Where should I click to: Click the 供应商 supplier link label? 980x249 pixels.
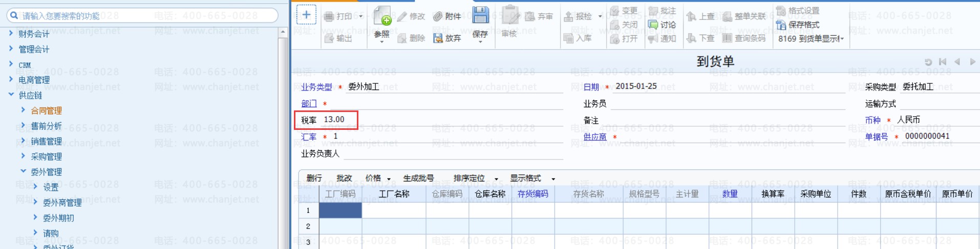(594, 137)
